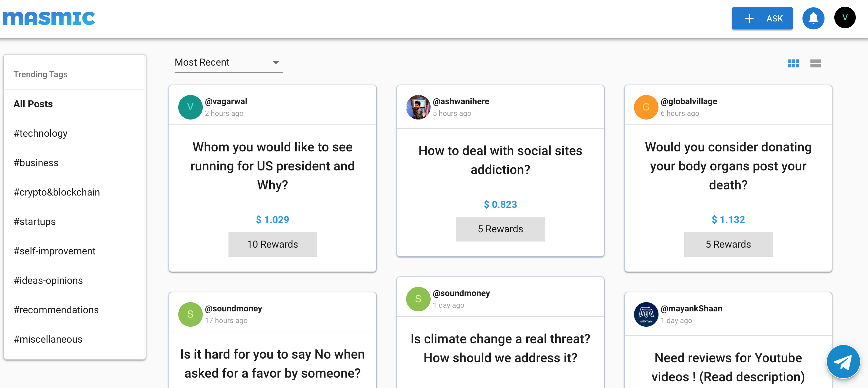The width and height of the screenshot is (868, 388).
Task: Click the 10 Rewards button
Action: [x=272, y=244]
